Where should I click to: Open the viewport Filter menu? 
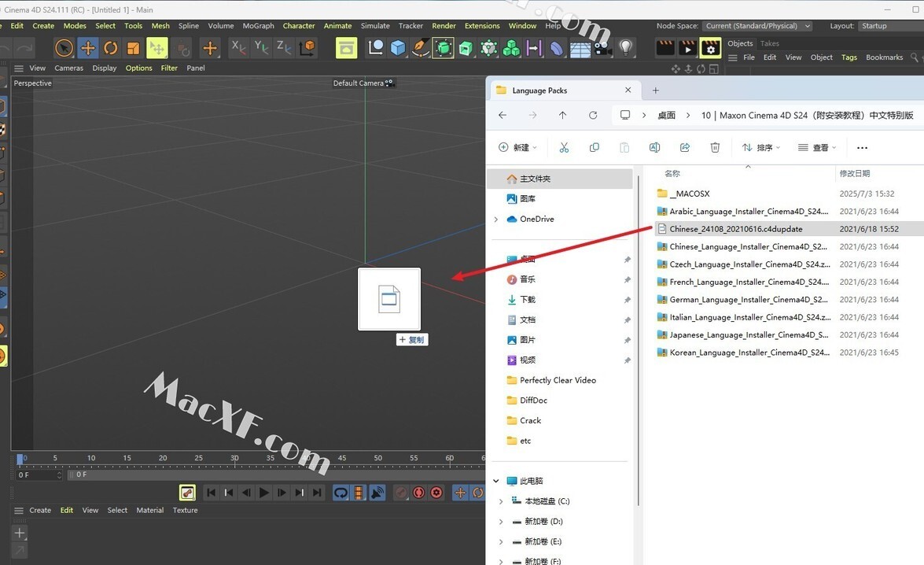point(169,68)
